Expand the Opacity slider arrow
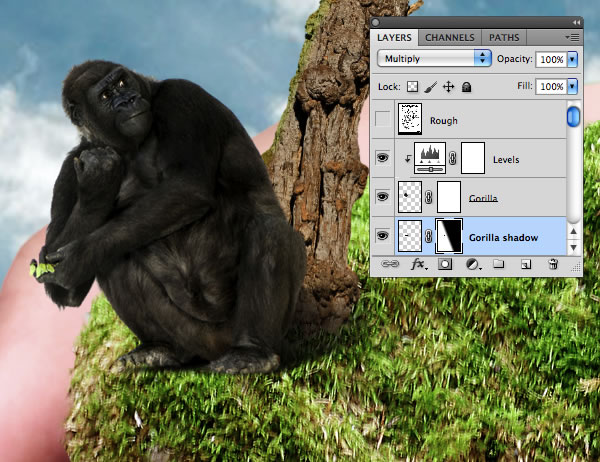This screenshot has width=600, height=462. pos(572,59)
